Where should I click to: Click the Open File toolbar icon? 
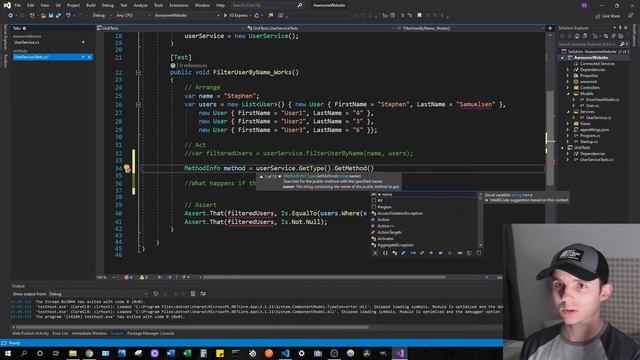click(43, 16)
